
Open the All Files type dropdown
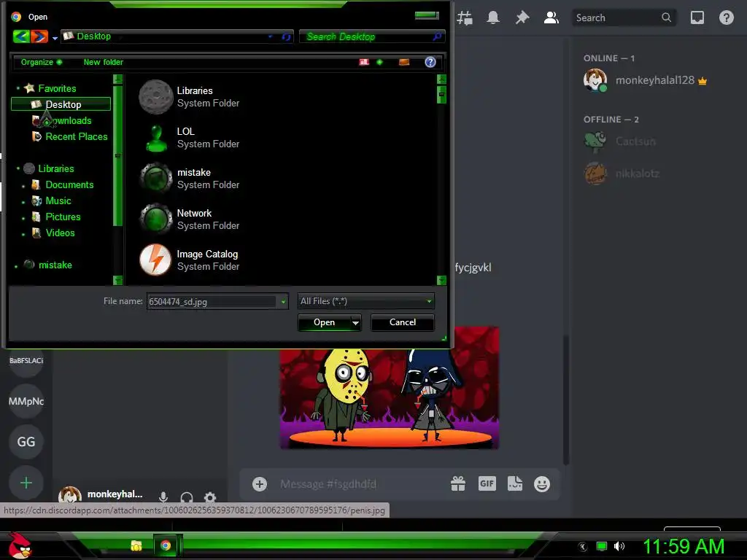coord(366,301)
